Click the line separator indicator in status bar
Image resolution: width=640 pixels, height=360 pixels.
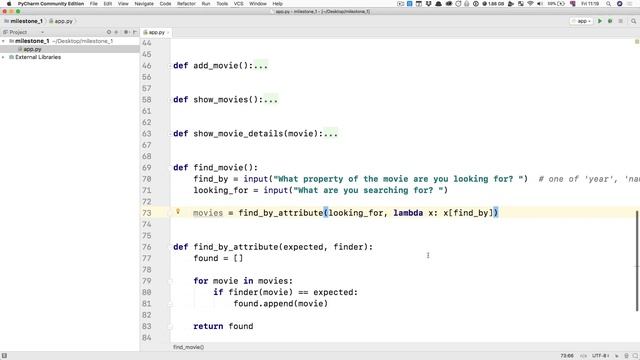click(x=583, y=356)
